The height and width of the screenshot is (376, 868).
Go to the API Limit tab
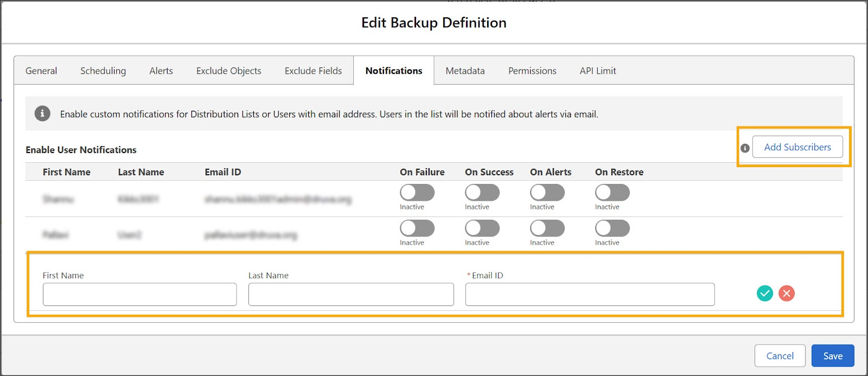pyautogui.click(x=597, y=71)
